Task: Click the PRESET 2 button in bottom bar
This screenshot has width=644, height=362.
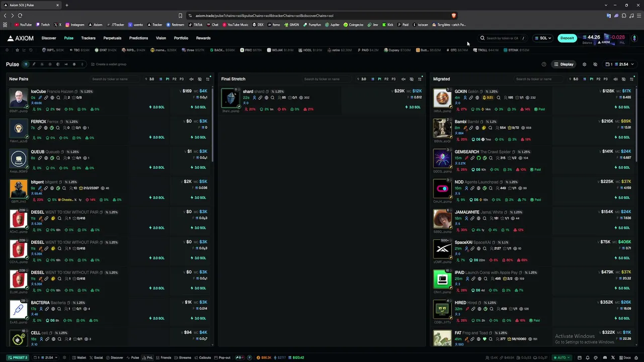Action: 18,357
